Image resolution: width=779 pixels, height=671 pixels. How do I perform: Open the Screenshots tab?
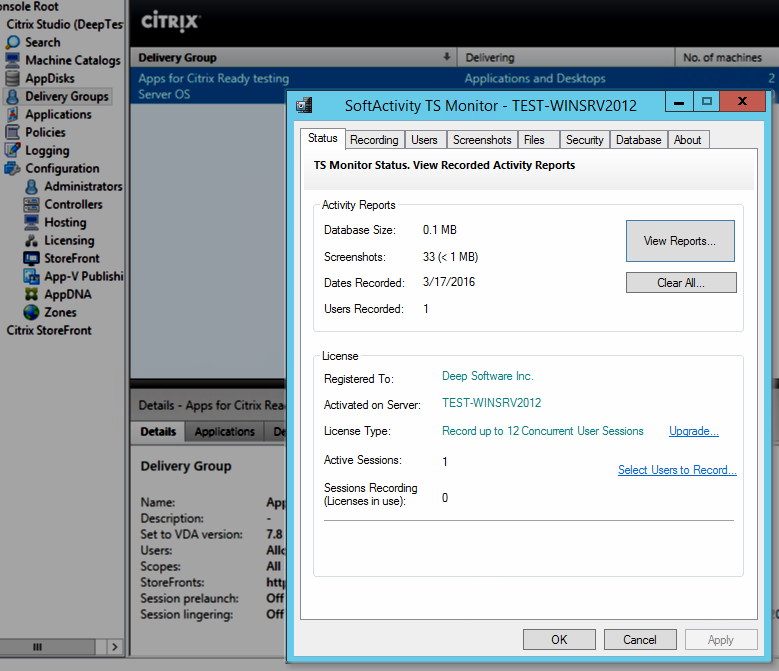click(x=482, y=140)
